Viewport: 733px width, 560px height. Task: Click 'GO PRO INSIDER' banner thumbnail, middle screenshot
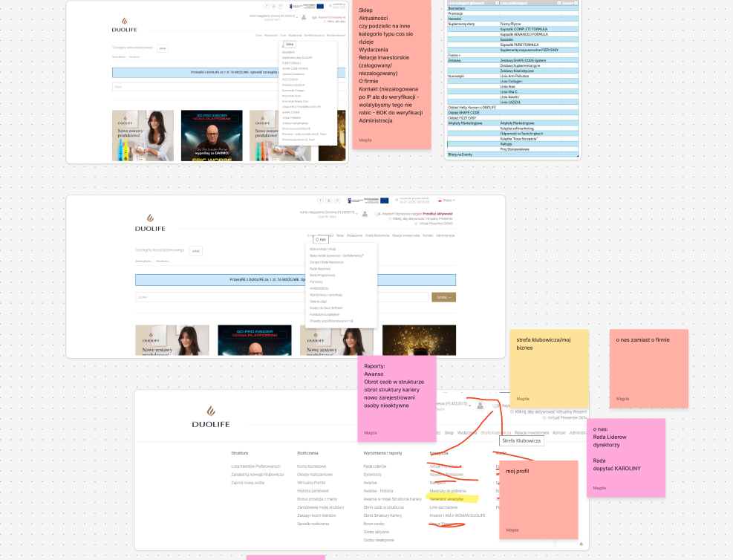[x=254, y=340]
